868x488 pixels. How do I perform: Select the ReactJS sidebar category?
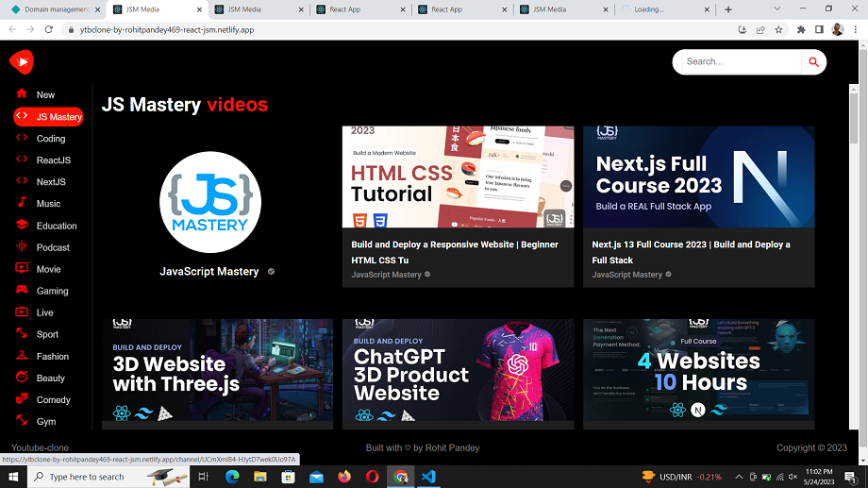click(53, 160)
